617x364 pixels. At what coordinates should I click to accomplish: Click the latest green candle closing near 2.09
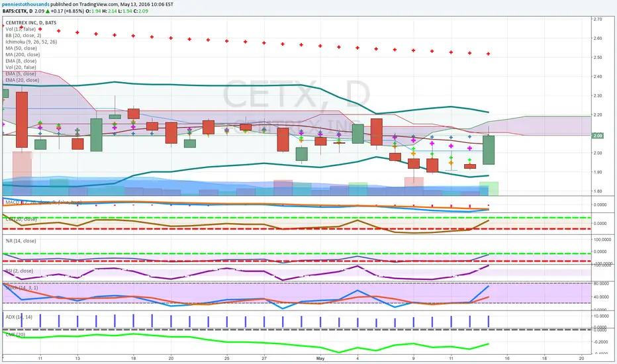coord(489,150)
